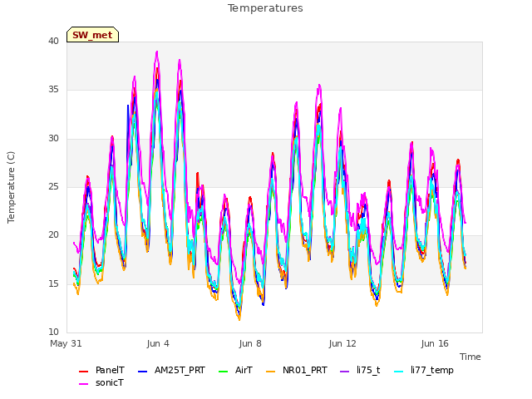The width and height of the screenshot is (532, 399).
Task: Click the SW_met annotation label
Action: click(x=92, y=35)
